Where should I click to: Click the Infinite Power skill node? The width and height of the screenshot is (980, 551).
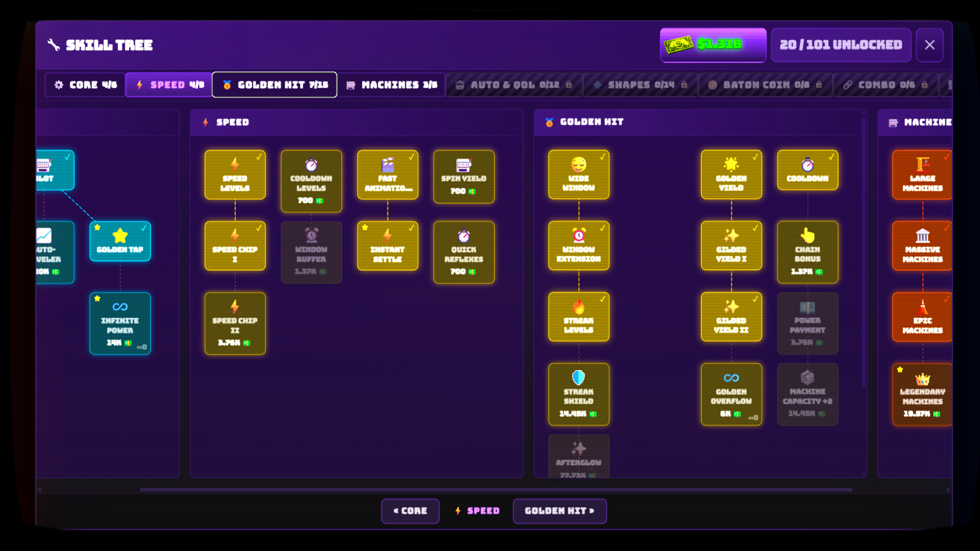120,323
